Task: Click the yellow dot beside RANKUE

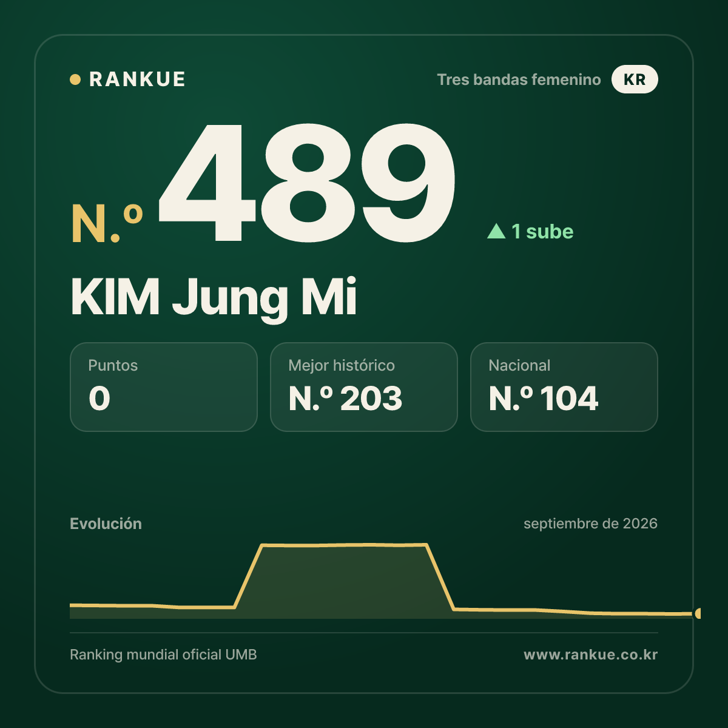Action: (x=75, y=79)
